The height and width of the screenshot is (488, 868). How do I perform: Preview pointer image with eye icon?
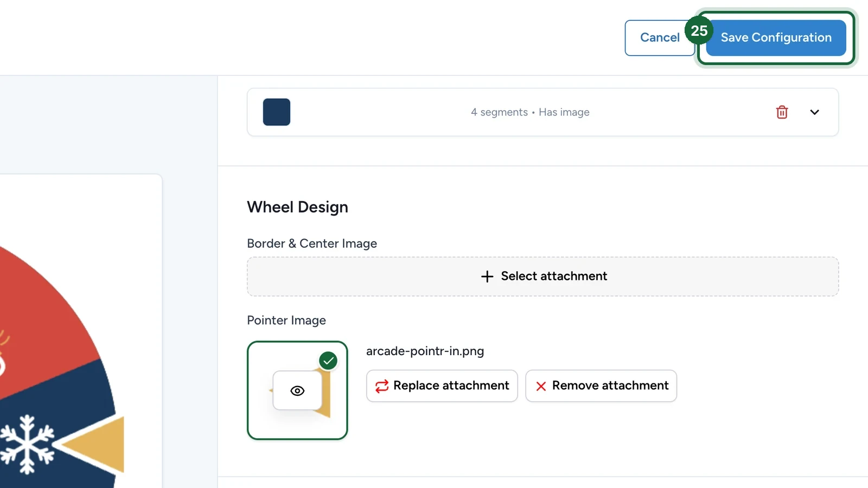tap(297, 390)
